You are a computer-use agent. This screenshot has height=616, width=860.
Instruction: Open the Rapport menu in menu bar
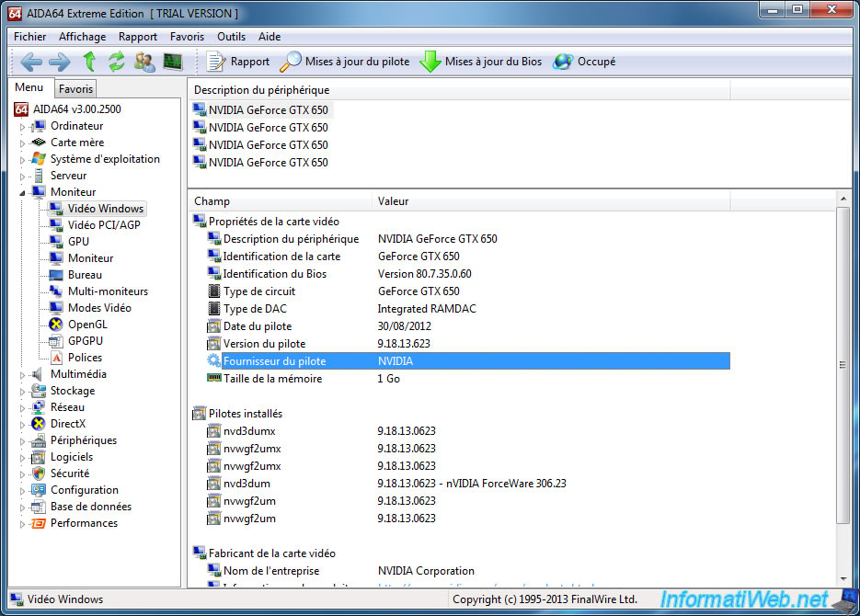tap(138, 37)
